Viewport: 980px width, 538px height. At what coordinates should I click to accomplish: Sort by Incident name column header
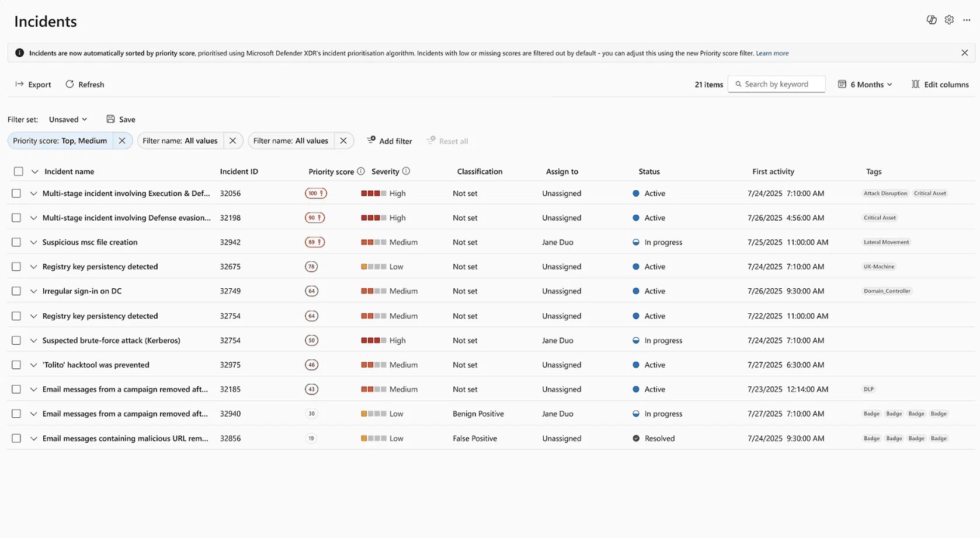(x=69, y=172)
